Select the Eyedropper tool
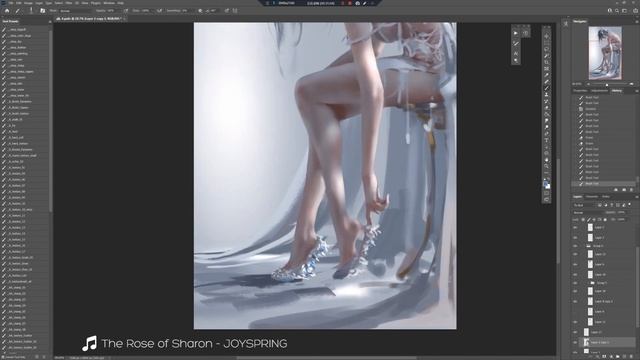 (547, 75)
